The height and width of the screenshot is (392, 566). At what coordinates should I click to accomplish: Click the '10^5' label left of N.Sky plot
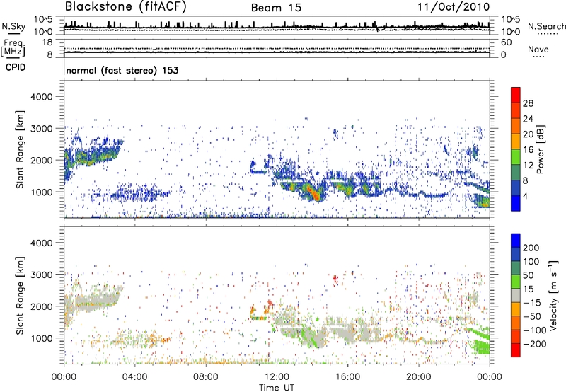43,20
